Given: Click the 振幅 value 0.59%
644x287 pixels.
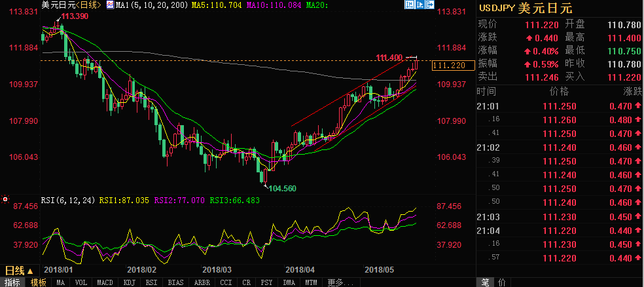Looking at the screenshot, I should (x=546, y=64).
